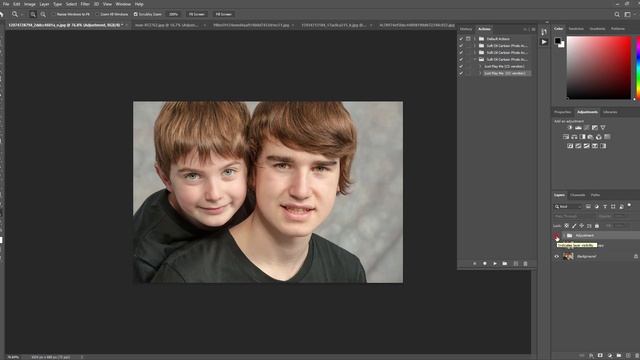Screen dimensions: 640x360
Task: Select the Zoom tool preset icon
Action: 15,14
